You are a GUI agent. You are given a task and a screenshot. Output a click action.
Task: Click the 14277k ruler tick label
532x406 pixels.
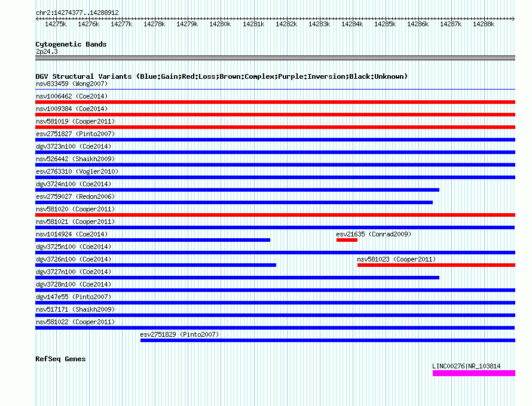121,24
